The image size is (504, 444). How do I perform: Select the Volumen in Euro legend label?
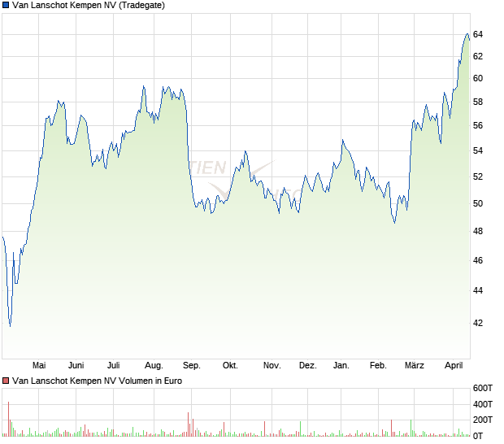pyautogui.click(x=97, y=381)
